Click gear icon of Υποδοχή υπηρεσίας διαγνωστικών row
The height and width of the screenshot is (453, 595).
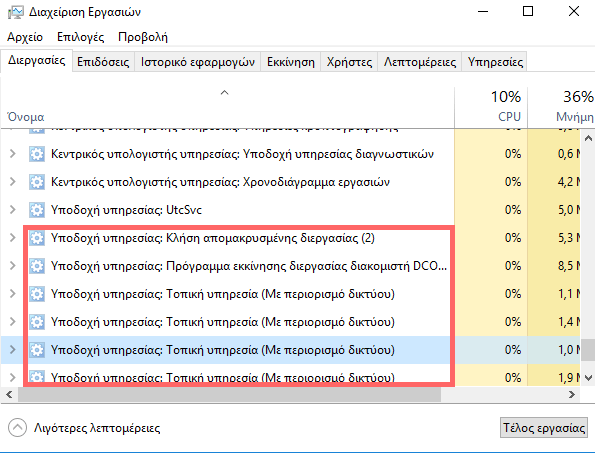37,154
